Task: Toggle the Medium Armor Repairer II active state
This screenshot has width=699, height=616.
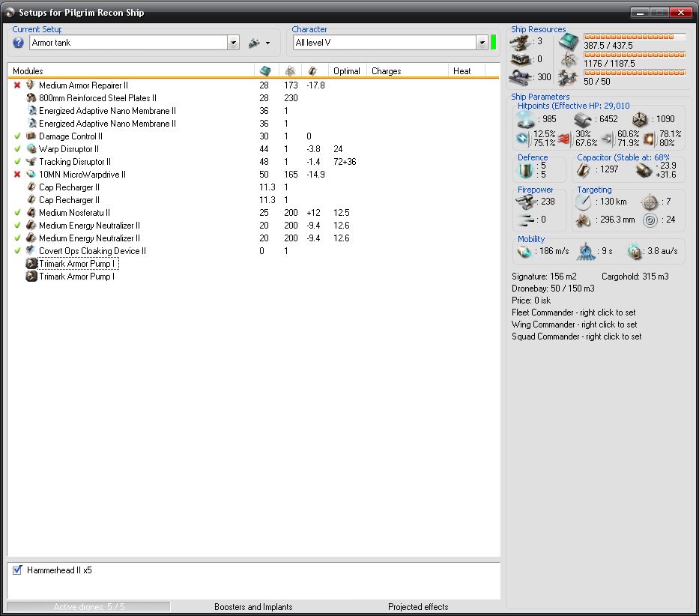Action: tap(17, 85)
